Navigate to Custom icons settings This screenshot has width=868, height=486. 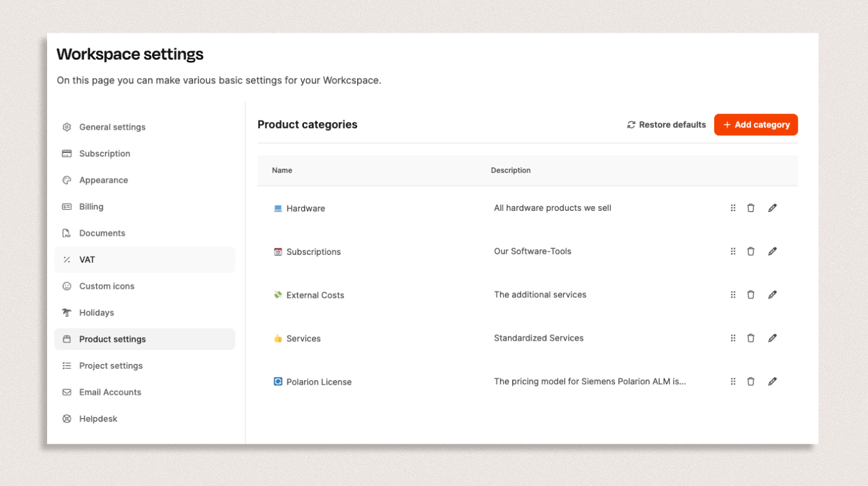pyautogui.click(x=107, y=286)
